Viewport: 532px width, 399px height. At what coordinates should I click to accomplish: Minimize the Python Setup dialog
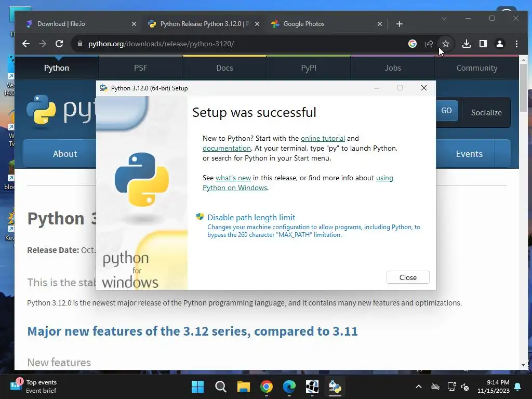pyautogui.click(x=377, y=88)
